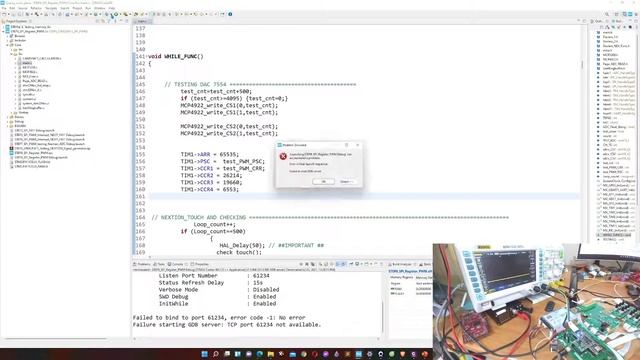The width and height of the screenshot is (640, 360).
Task: Click the main.c editor tab
Action: (x=142, y=21)
